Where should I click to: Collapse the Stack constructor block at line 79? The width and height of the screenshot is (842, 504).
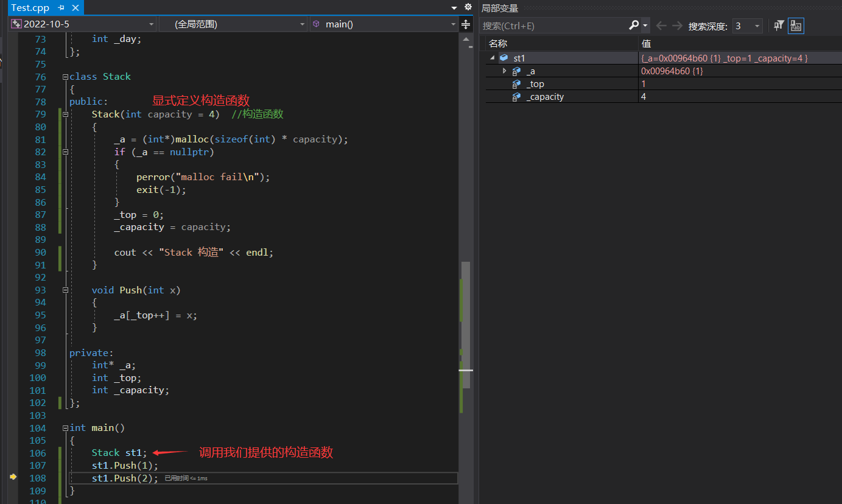point(65,115)
